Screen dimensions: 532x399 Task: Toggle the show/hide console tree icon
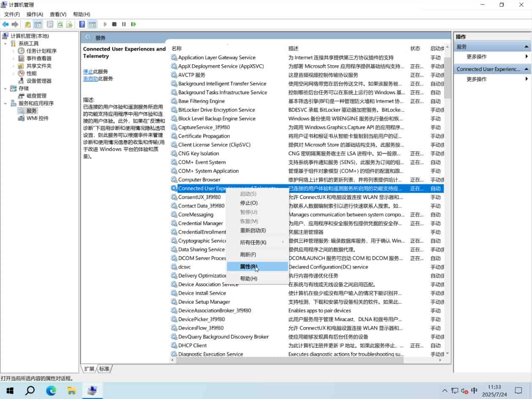[x=38, y=24]
